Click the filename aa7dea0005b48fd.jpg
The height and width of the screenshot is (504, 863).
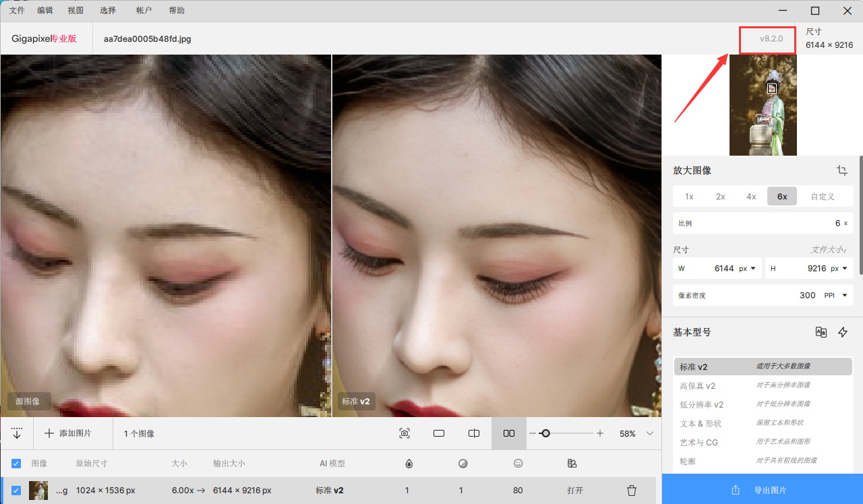click(x=148, y=38)
